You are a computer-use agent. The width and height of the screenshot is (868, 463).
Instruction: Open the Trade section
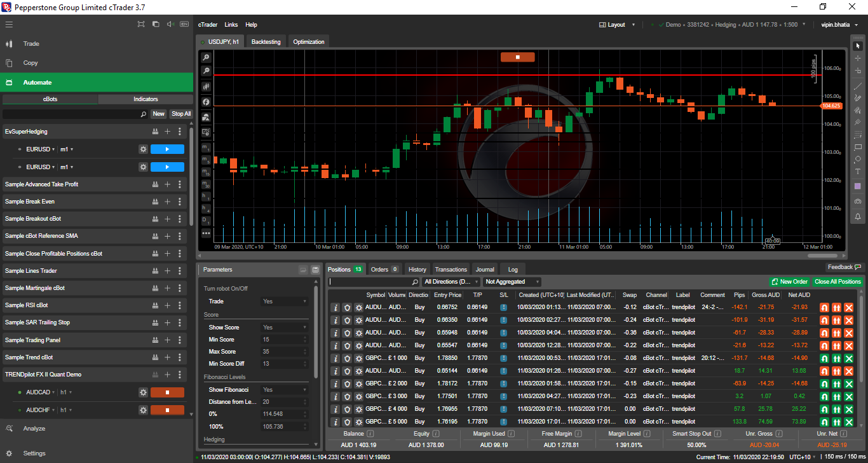click(97, 44)
